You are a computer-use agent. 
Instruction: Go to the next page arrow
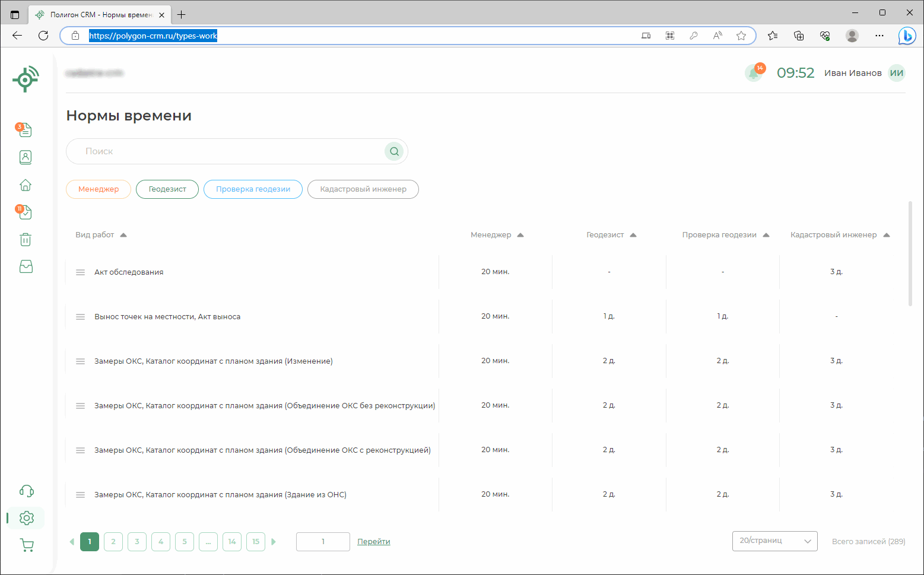(274, 542)
